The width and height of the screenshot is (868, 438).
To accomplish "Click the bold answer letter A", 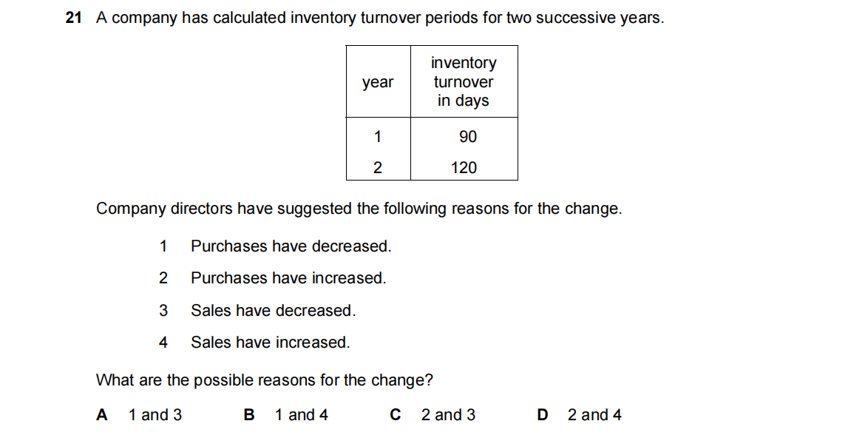I will [x=102, y=415].
